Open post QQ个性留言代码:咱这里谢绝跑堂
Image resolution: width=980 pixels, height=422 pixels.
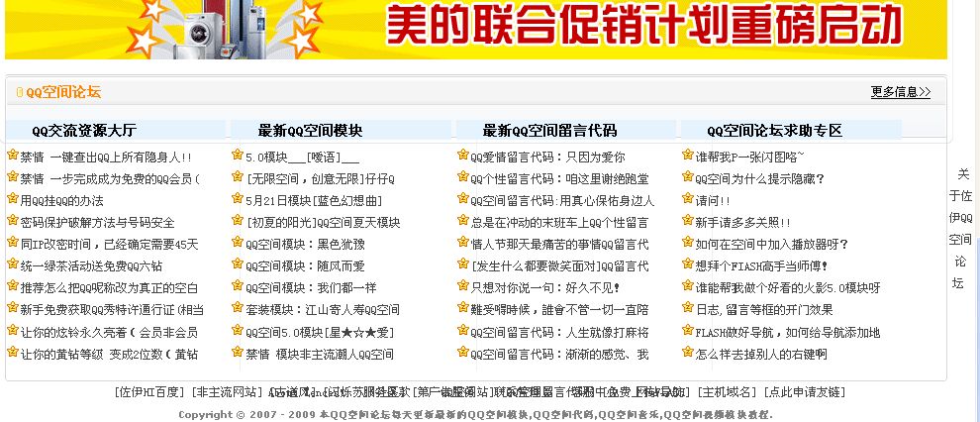559,179
